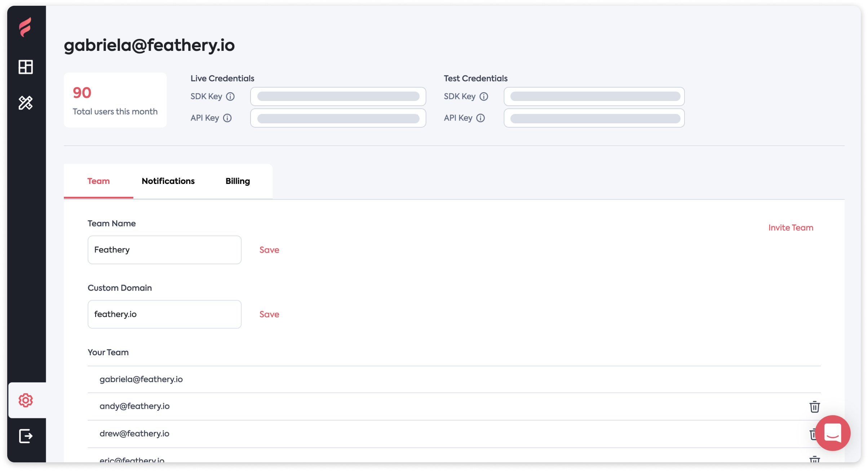Open settings gear icon in sidebar
Viewport: 868px width, 471px height.
pyautogui.click(x=26, y=400)
